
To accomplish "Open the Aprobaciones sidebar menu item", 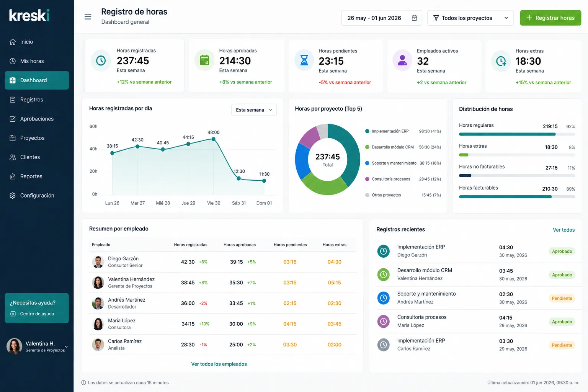I will (x=37, y=119).
